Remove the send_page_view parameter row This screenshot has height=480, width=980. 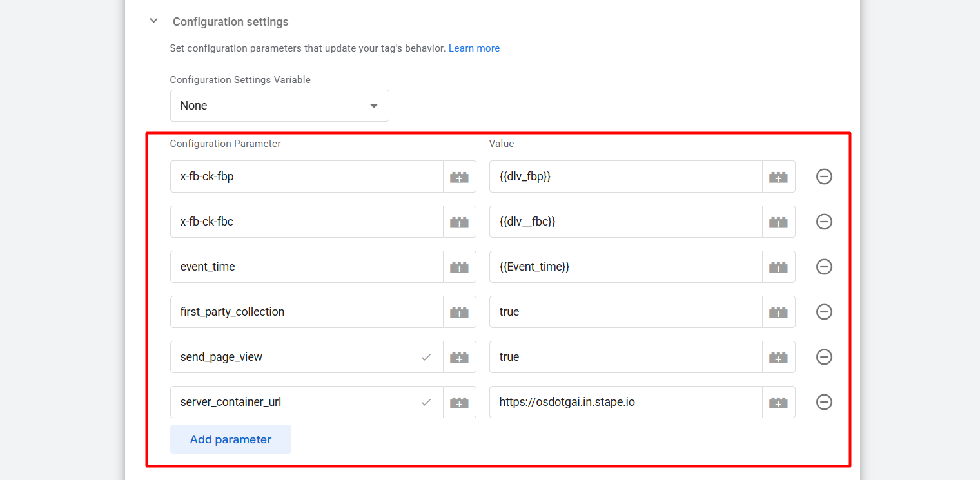[824, 357]
